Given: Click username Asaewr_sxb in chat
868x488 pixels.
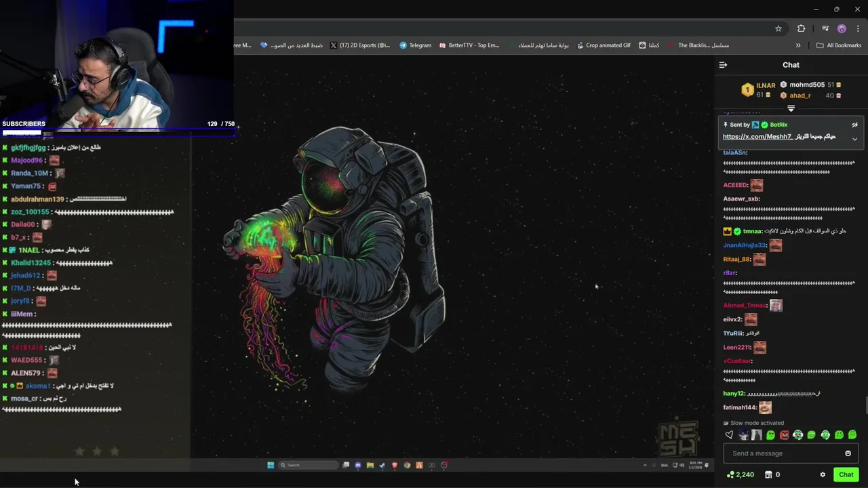Looking at the screenshot, I should [741, 199].
